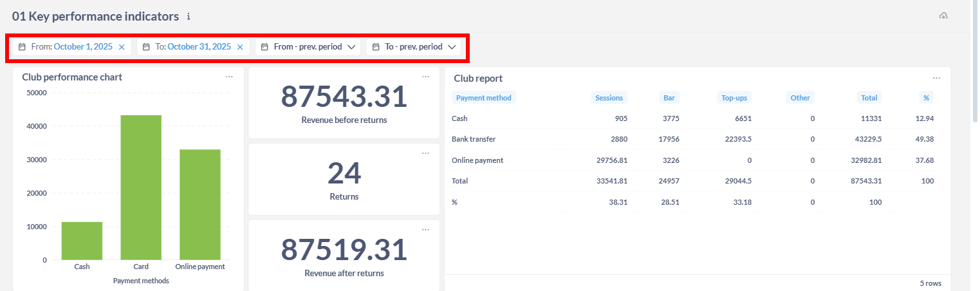980x291 pixels.
Task: Click the Payment method column header
Action: tap(483, 98)
